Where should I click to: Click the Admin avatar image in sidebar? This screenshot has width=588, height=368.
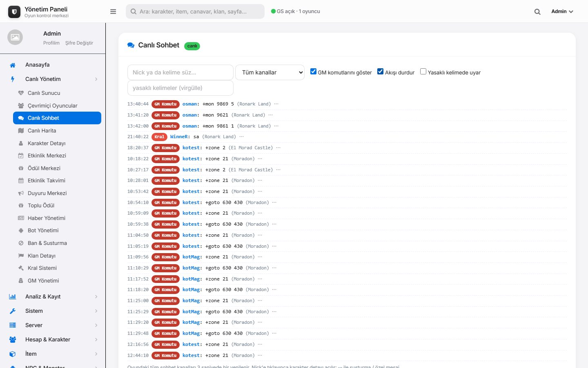pos(15,37)
